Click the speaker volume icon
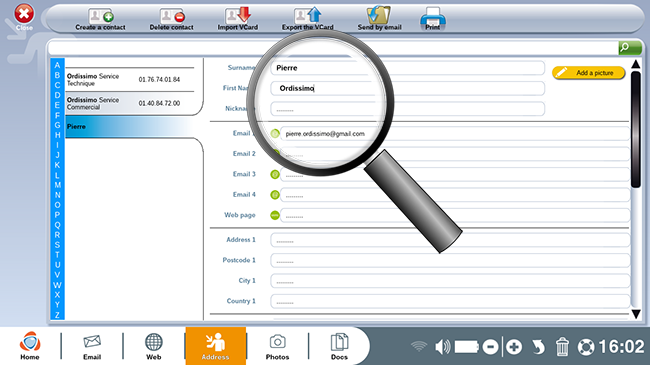650x365 pixels. 442,347
